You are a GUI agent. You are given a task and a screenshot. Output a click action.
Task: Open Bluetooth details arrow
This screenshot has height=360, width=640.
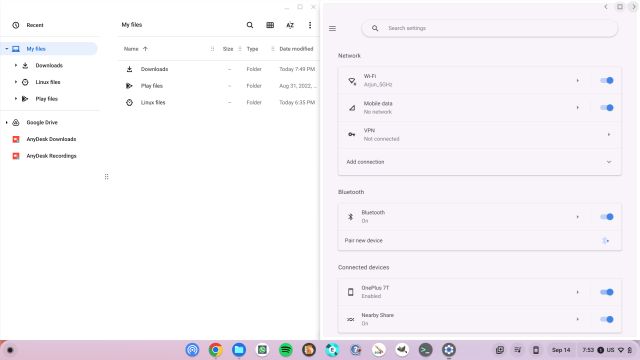click(578, 217)
